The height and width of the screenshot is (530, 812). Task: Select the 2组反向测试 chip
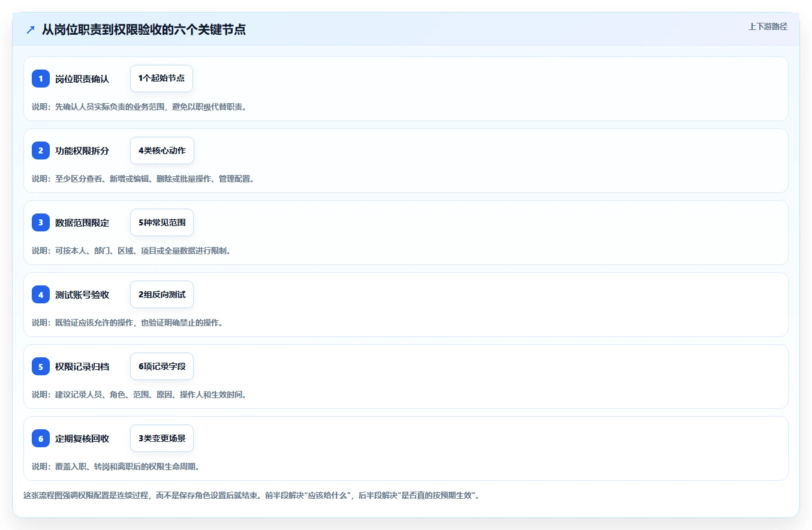pos(162,294)
